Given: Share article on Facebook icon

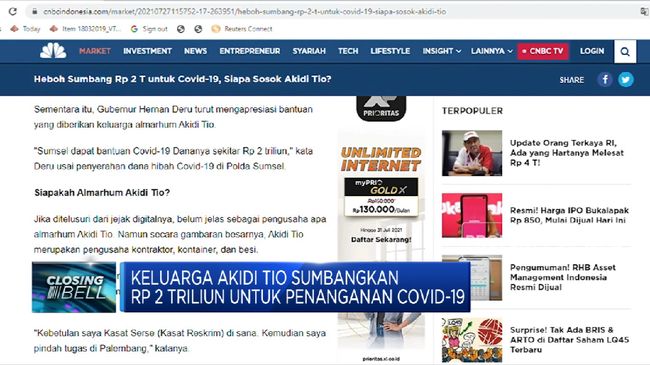Looking at the screenshot, I should click(x=605, y=79).
